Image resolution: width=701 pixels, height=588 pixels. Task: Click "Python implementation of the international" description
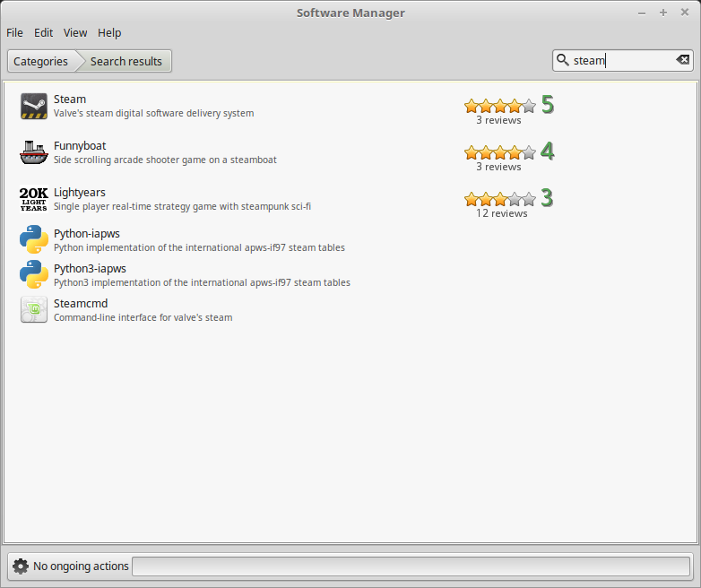click(x=199, y=247)
